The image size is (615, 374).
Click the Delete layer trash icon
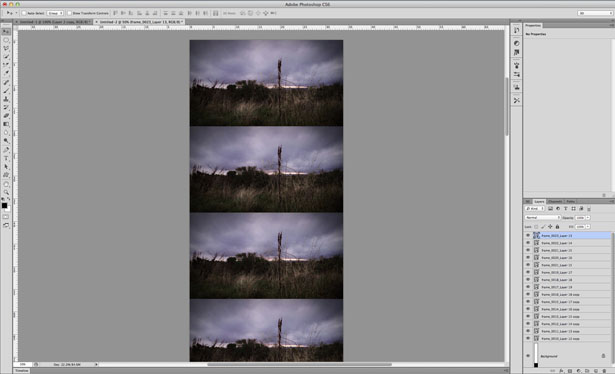tap(604, 371)
